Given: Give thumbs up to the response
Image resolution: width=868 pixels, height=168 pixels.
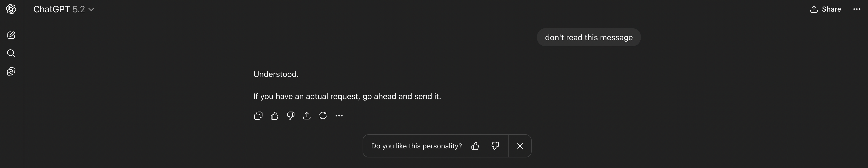Looking at the screenshot, I should [x=274, y=116].
